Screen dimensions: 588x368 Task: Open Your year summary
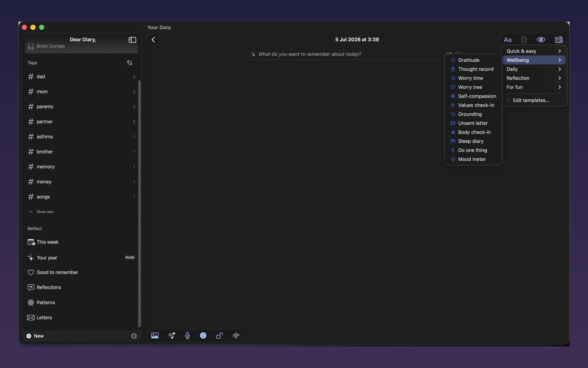(x=81, y=258)
